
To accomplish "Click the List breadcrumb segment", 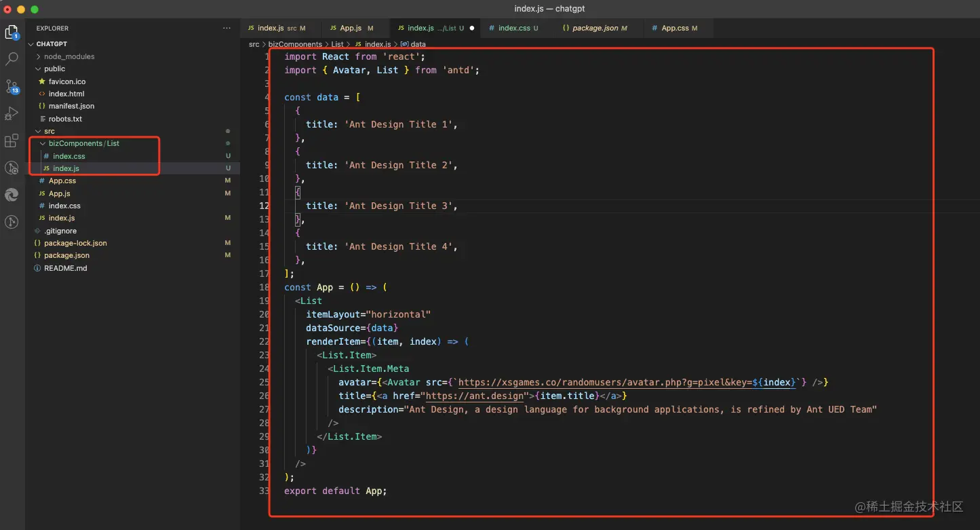I will click(x=337, y=44).
